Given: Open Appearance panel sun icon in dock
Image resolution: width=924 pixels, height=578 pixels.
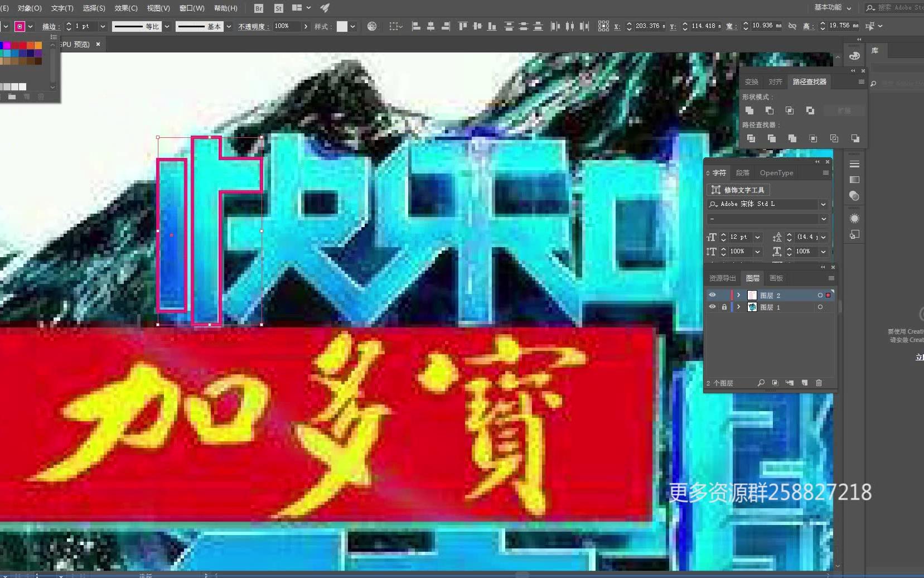Looking at the screenshot, I should coord(854,218).
